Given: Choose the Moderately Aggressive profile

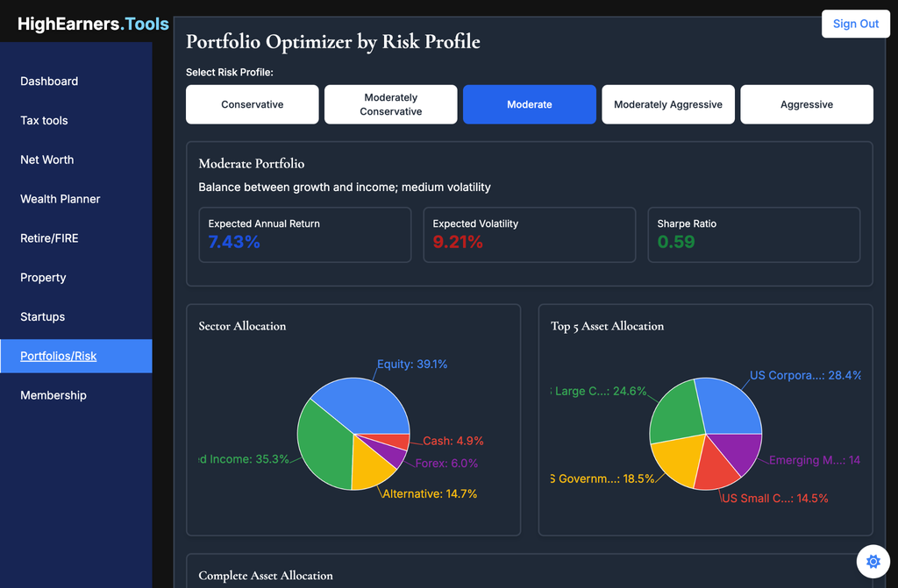Looking at the screenshot, I should [x=667, y=104].
